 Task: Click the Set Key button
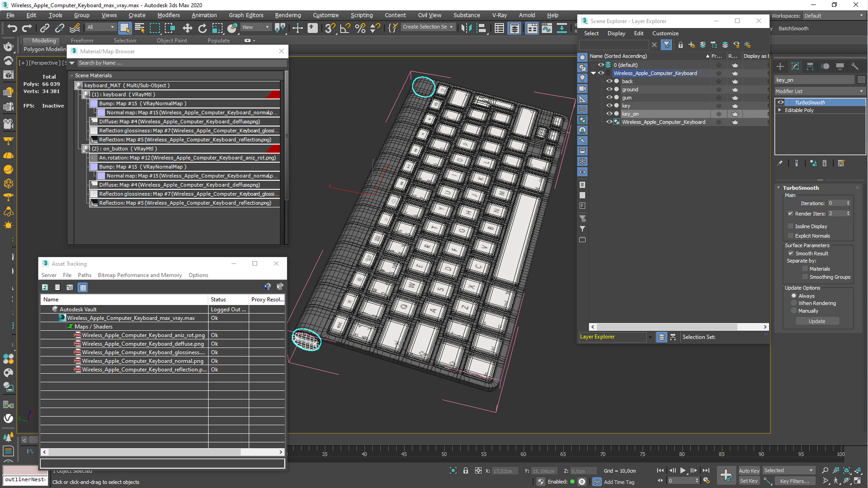(x=749, y=481)
